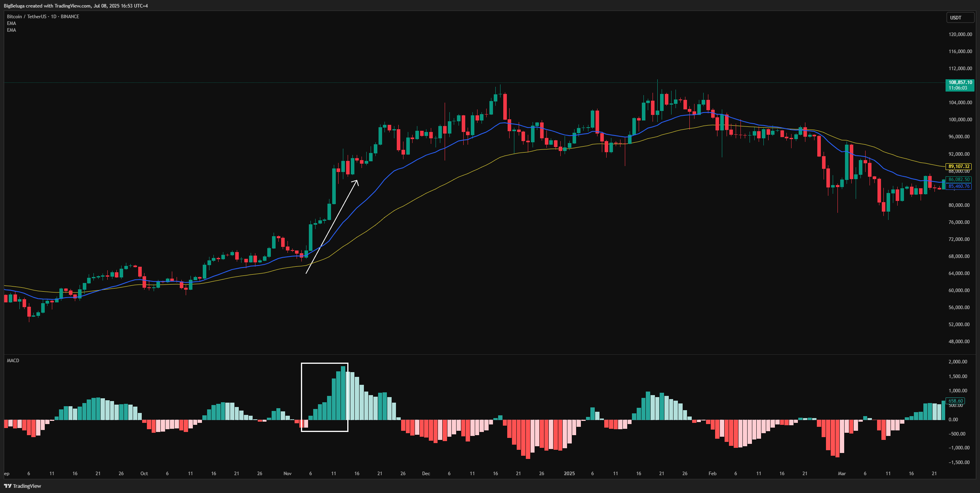Click the 100,000.00 price axis value
The height and width of the screenshot is (493, 980).
pyautogui.click(x=960, y=120)
